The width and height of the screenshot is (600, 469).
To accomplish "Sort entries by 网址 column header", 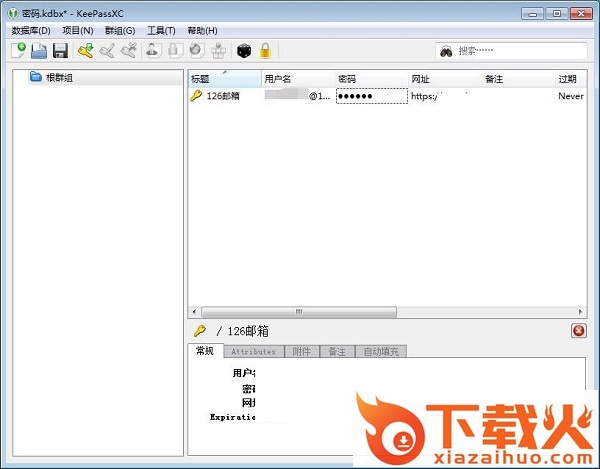I will coord(445,79).
